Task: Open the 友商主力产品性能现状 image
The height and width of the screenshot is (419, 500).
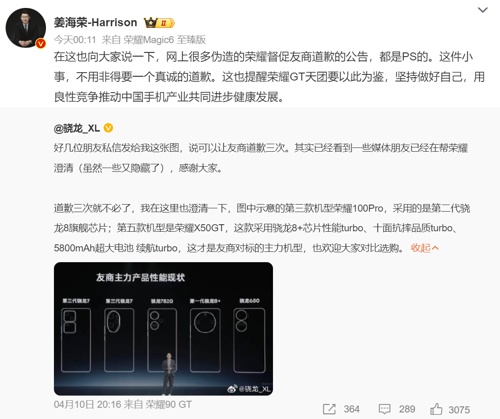Action: click(163, 329)
